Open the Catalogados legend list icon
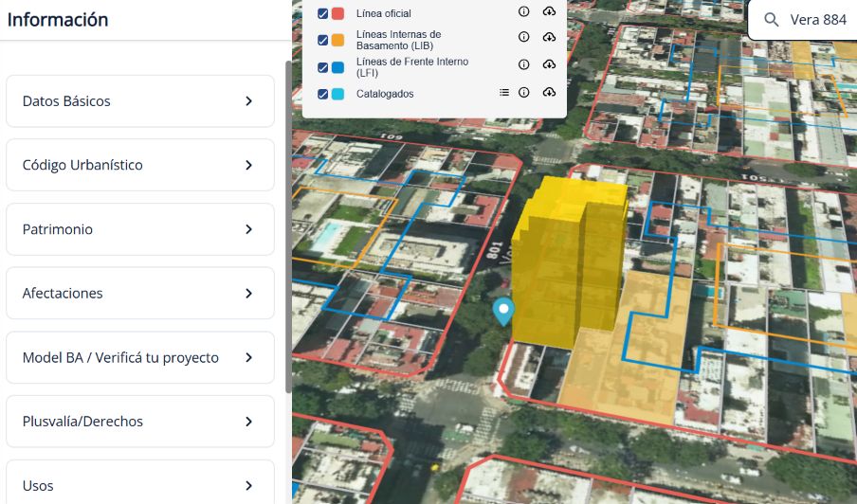The height and width of the screenshot is (504, 857). pyautogui.click(x=504, y=93)
